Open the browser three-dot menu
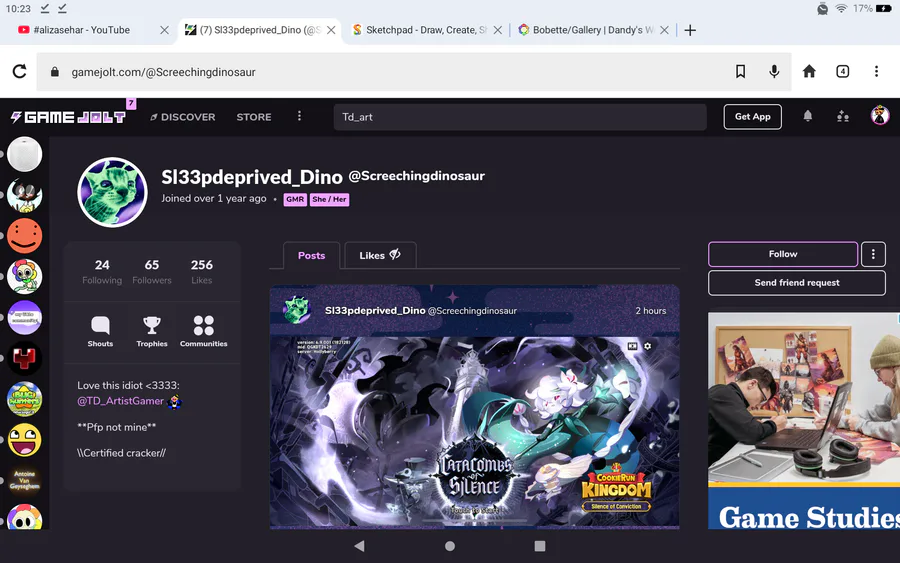The width and height of the screenshot is (900, 563). (x=876, y=71)
